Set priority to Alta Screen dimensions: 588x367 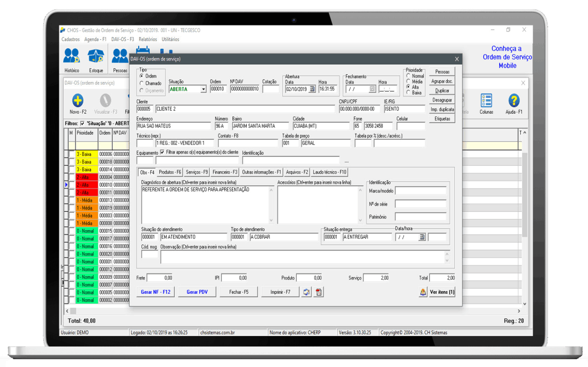[408, 87]
